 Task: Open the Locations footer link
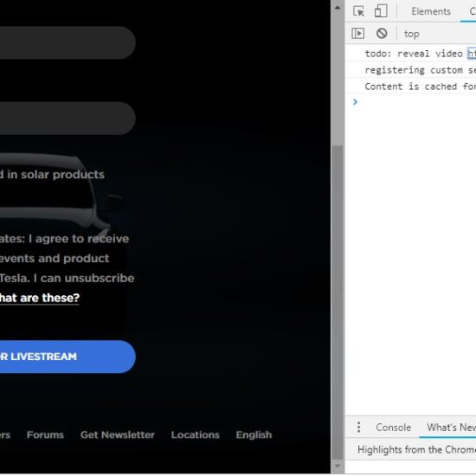click(x=196, y=434)
